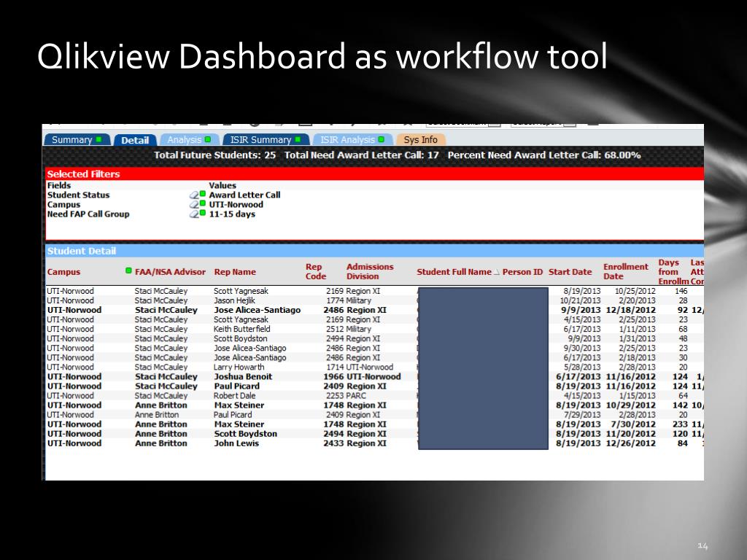Select 'Award Letter Call' filter value
This screenshot has height=560, width=747.
click(244, 195)
